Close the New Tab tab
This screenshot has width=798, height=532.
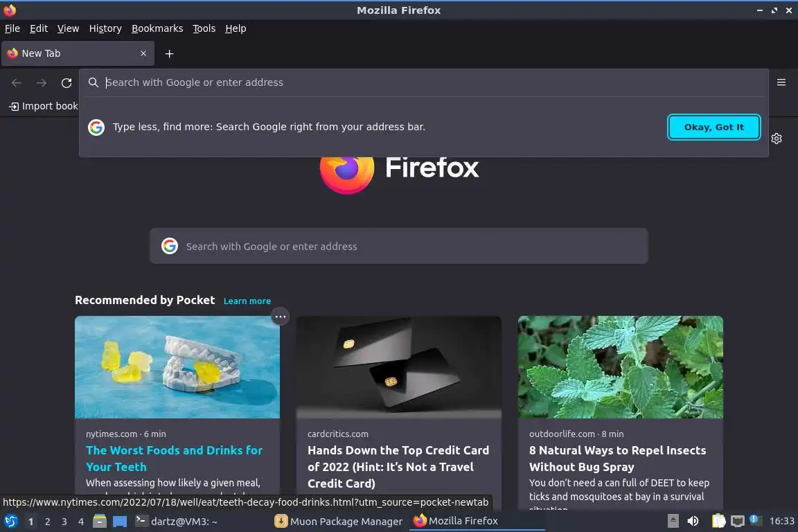coord(143,53)
